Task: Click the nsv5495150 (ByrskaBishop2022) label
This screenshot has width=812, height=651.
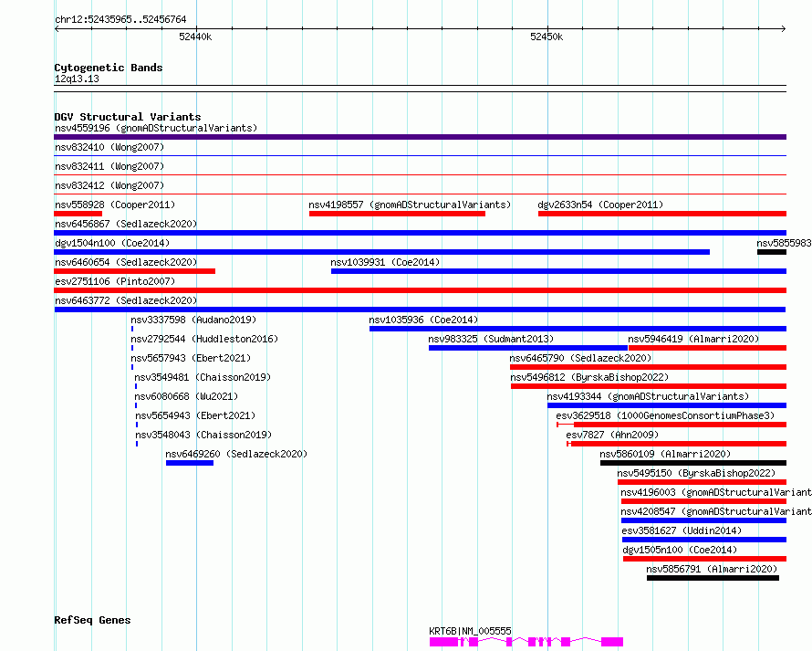Action: [696, 473]
